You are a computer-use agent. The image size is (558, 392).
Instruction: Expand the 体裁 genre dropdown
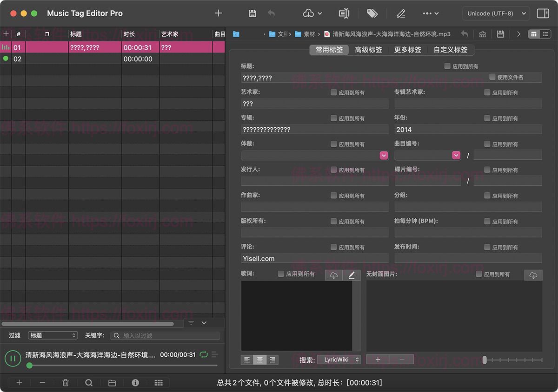point(384,156)
